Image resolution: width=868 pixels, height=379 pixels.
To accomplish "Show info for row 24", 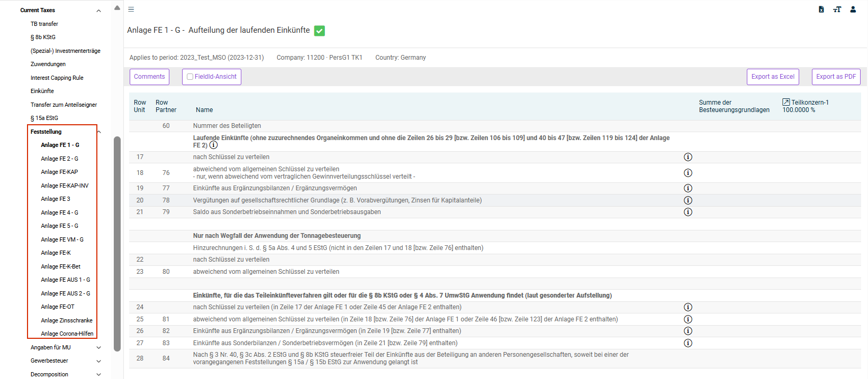I will [688, 307].
